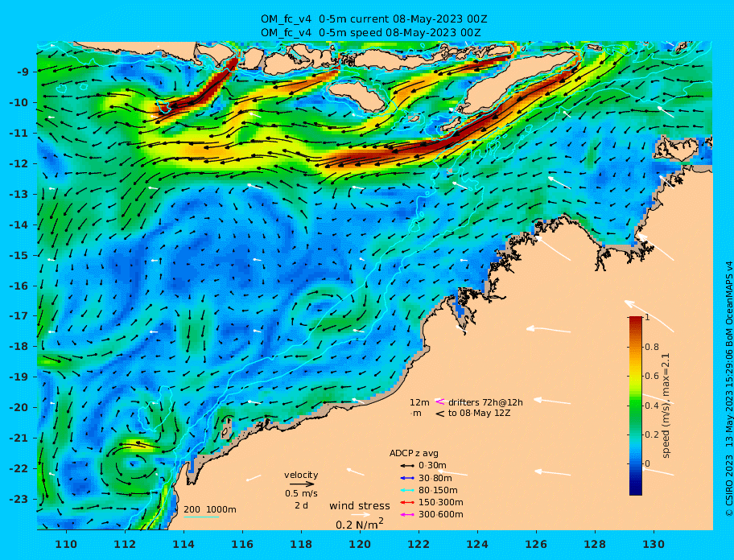Click the '200 1000m' depth contour label
Screen dimensions: 734x560
(210, 509)
